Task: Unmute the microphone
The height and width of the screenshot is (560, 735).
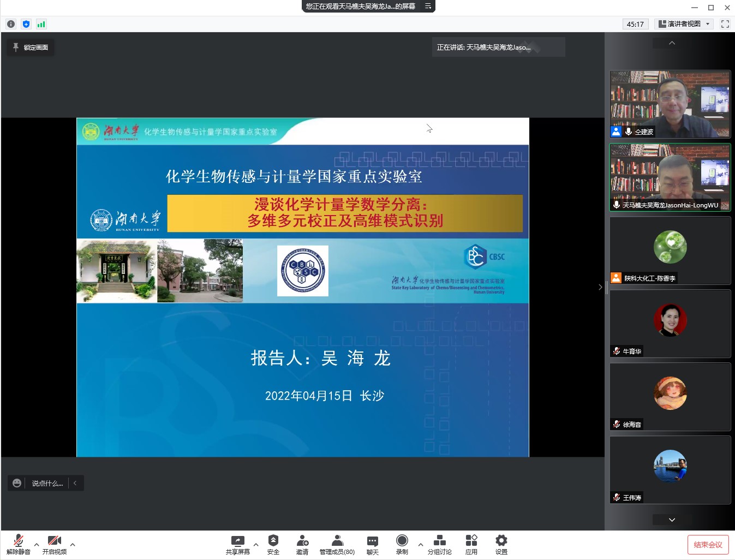Action: pyautogui.click(x=18, y=541)
